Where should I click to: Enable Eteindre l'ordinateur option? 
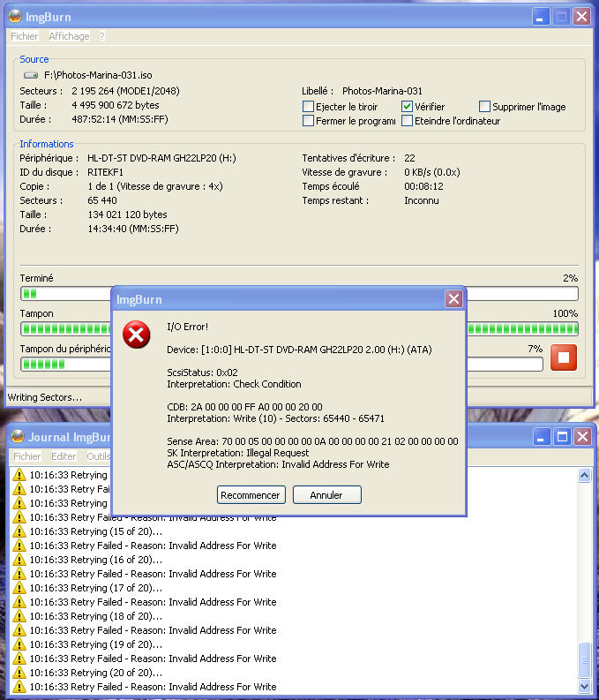click(408, 121)
